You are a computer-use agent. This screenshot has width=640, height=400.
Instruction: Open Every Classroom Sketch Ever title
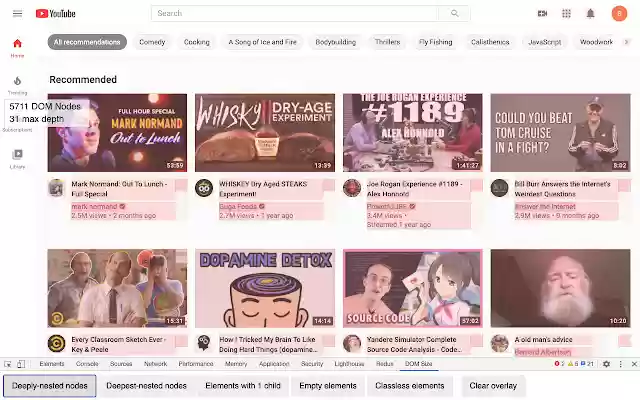[x=118, y=344]
